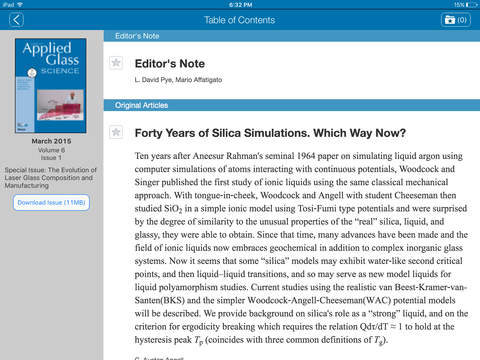Click the abstract paragraph of silica article
This screenshot has height=360, width=480.
[x=301, y=248]
